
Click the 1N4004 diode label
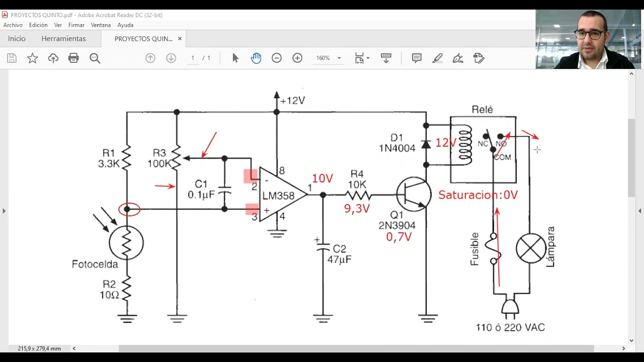pos(397,148)
